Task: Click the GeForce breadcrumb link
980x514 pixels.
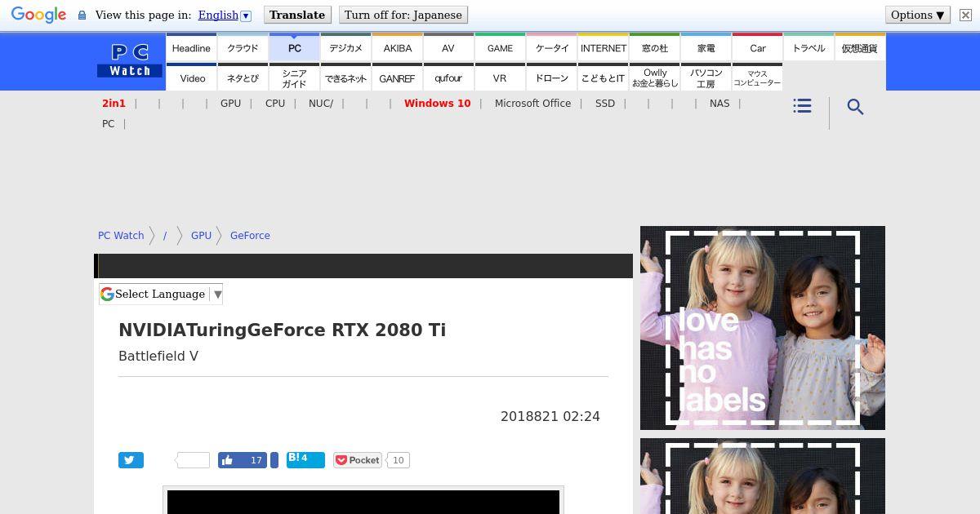Action: coord(250,235)
